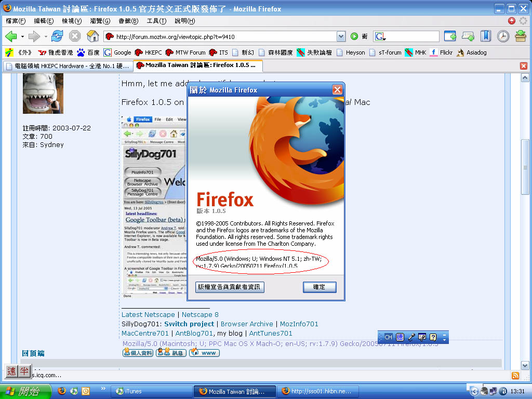
Task: Click 確定 in the About dialog
Action: coord(320,287)
